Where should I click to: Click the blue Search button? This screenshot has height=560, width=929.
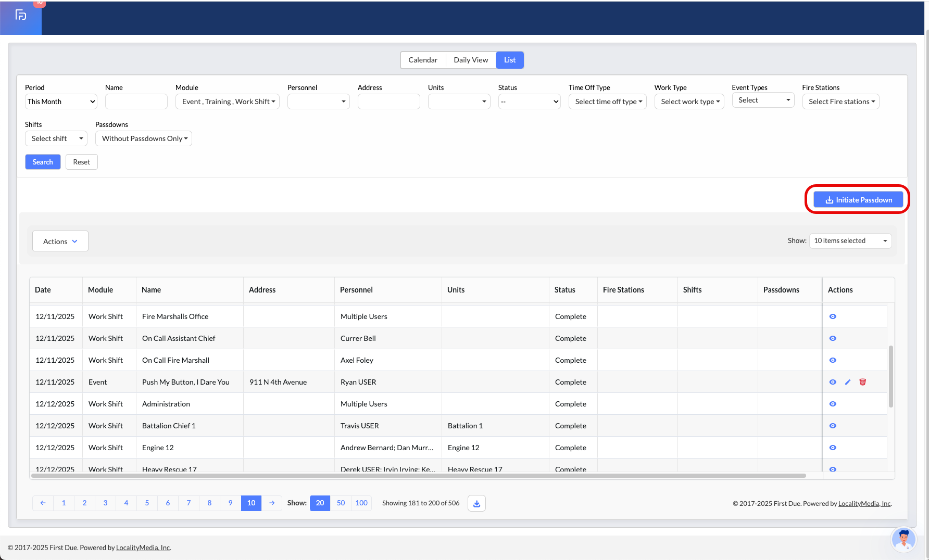point(43,162)
